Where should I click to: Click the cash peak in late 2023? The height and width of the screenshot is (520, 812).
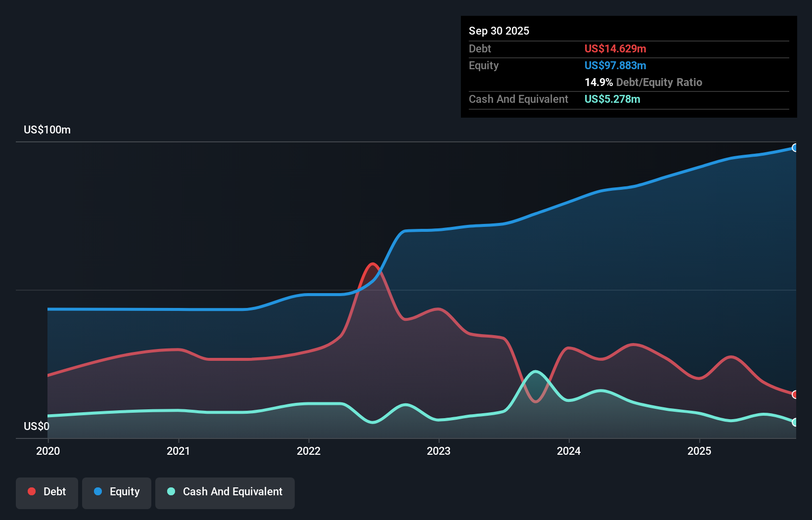point(535,372)
